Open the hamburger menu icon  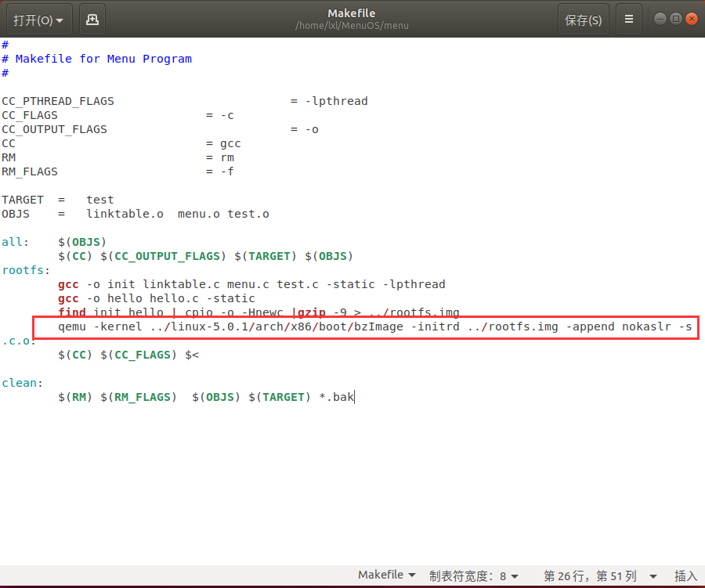628,20
